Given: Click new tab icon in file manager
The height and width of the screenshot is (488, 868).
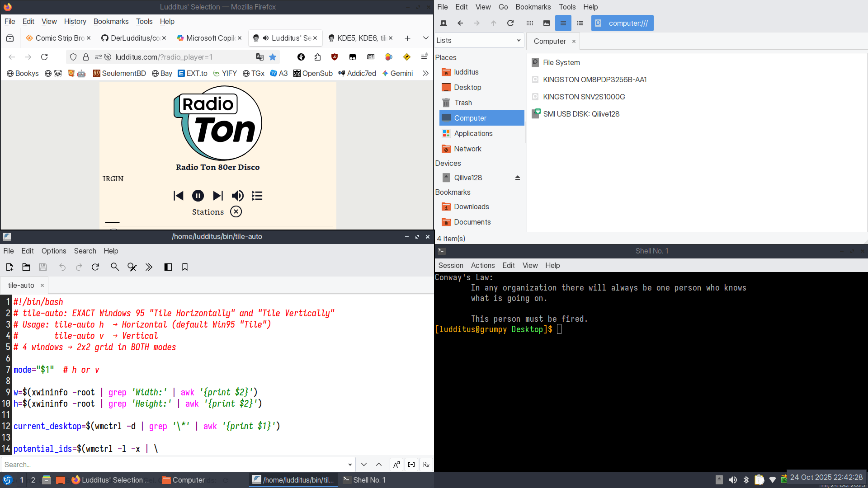Looking at the screenshot, I should (443, 23).
